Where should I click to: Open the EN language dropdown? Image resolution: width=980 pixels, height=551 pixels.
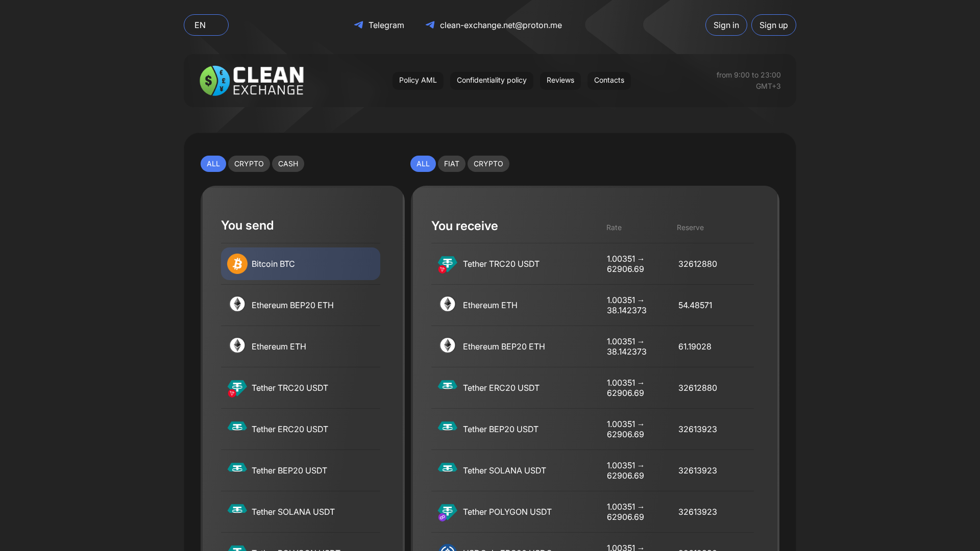206,25
